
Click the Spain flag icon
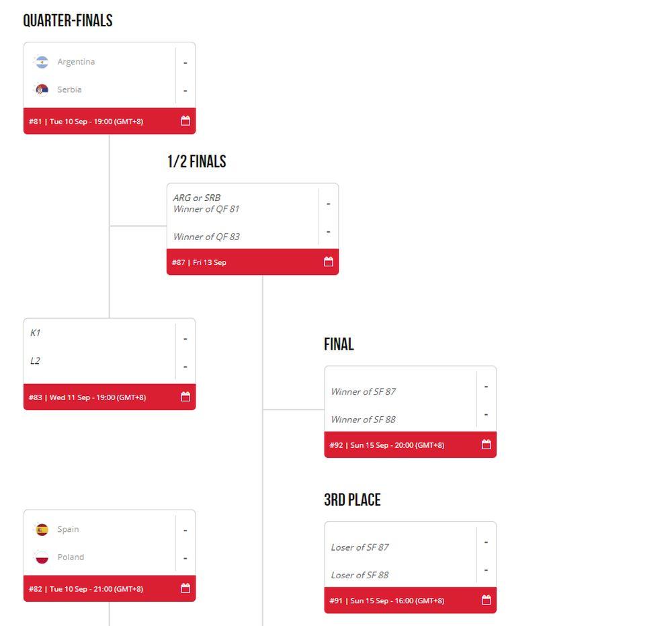42,529
